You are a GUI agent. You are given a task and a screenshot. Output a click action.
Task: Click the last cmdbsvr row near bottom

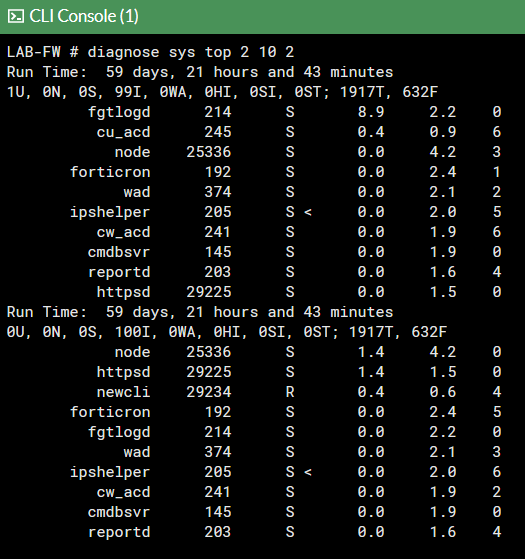point(294,512)
